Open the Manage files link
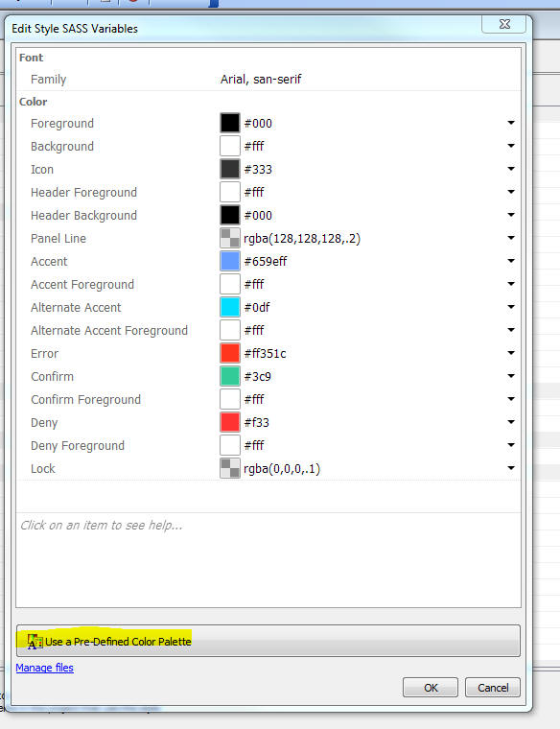The image size is (560, 729). click(x=45, y=668)
